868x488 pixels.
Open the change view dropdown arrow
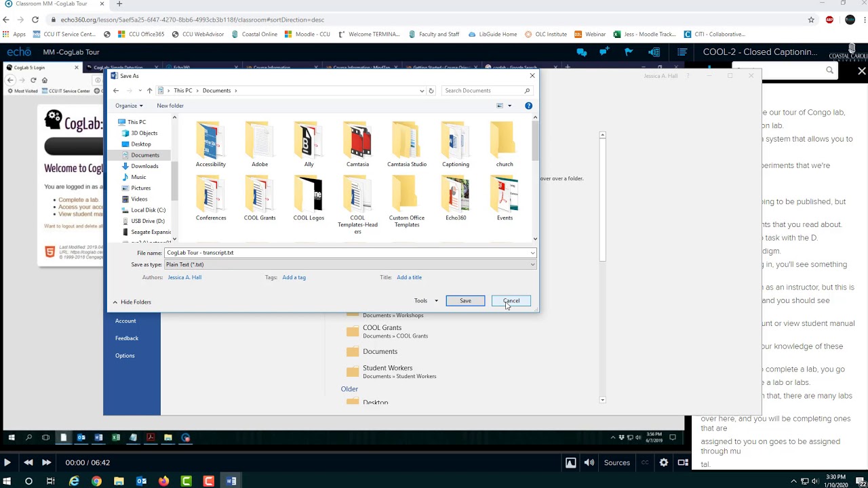[510, 106]
